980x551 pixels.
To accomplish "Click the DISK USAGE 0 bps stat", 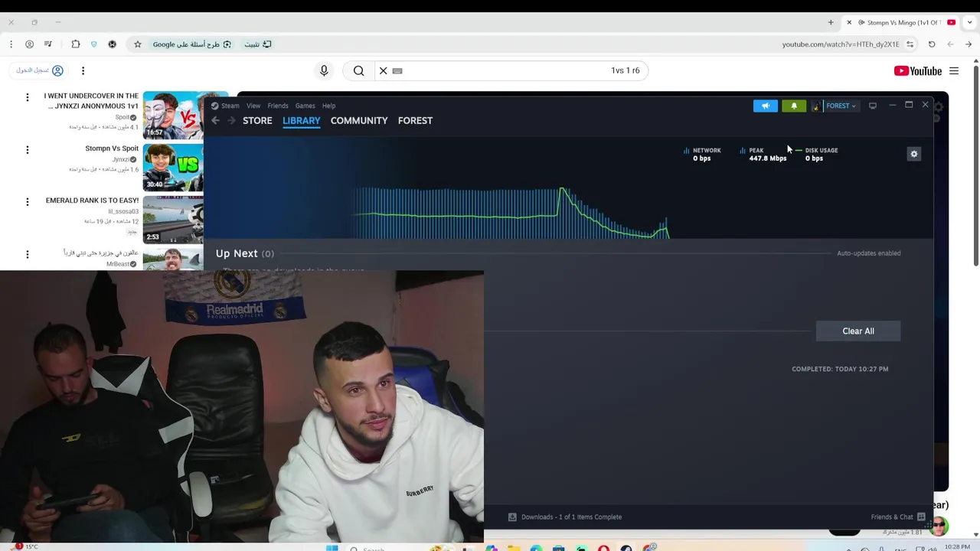I will [x=816, y=154].
